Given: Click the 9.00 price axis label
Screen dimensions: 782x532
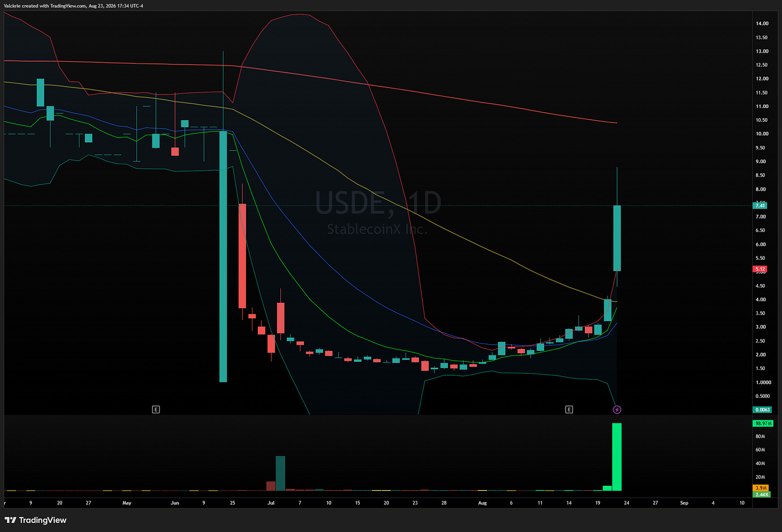Looking at the screenshot, I should coord(761,162).
